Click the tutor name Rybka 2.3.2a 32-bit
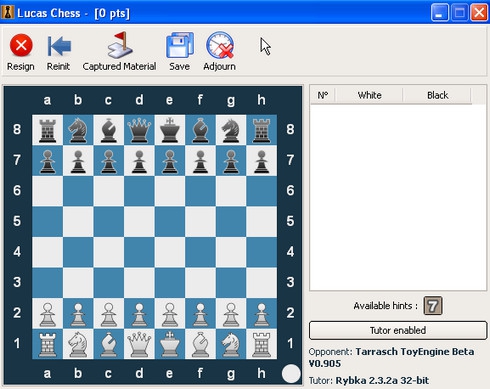490x389 pixels. pyautogui.click(x=382, y=380)
